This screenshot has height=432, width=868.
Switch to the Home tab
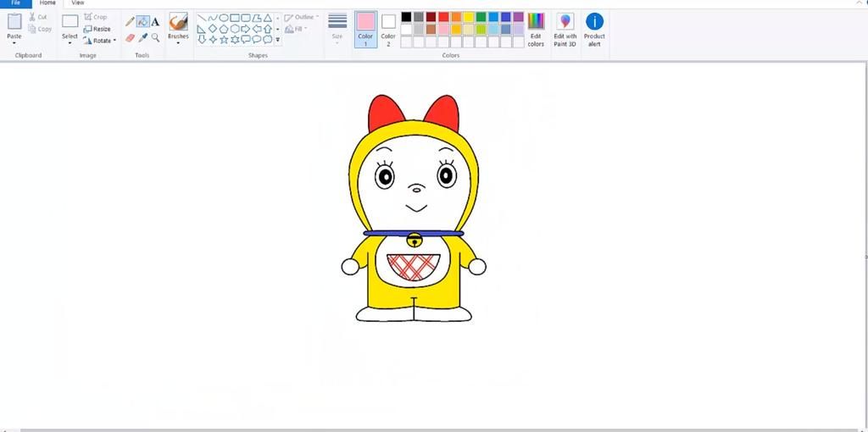pyautogui.click(x=47, y=3)
